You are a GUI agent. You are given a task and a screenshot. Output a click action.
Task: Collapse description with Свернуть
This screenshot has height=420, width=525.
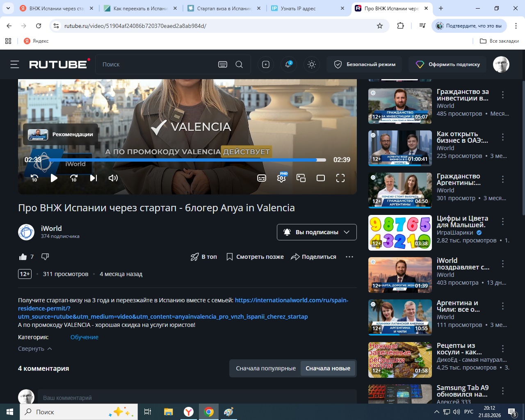tap(35, 349)
